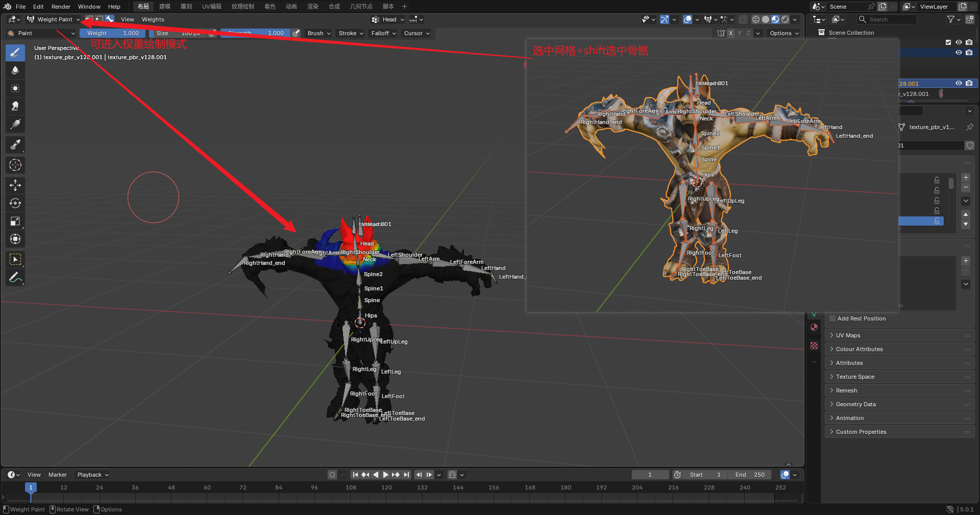Jump to timeline start frame button
Viewport: 980px width, 515px height.
[355, 475]
